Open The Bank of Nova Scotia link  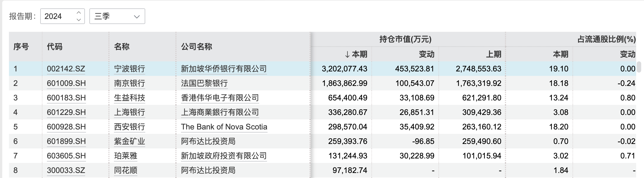point(224,127)
